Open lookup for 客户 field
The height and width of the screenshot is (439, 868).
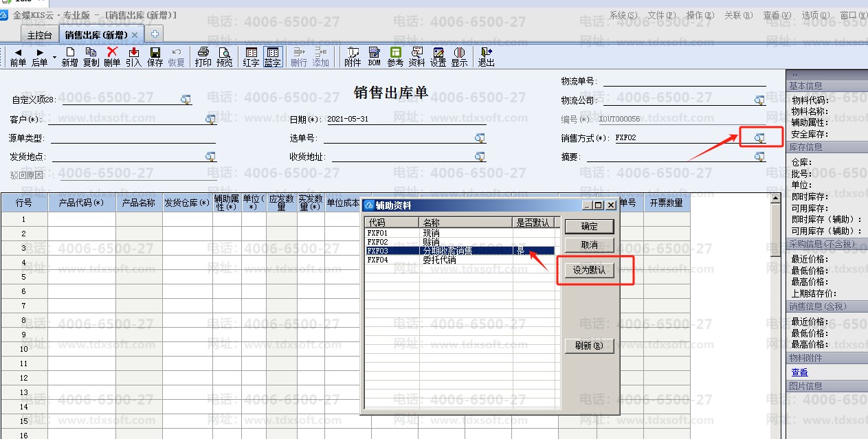tap(210, 120)
